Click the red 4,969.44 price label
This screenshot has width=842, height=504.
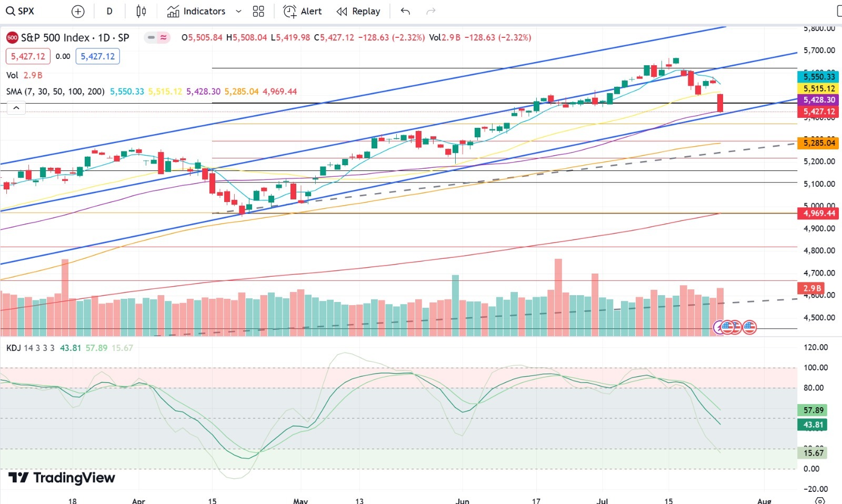click(x=819, y=213)
